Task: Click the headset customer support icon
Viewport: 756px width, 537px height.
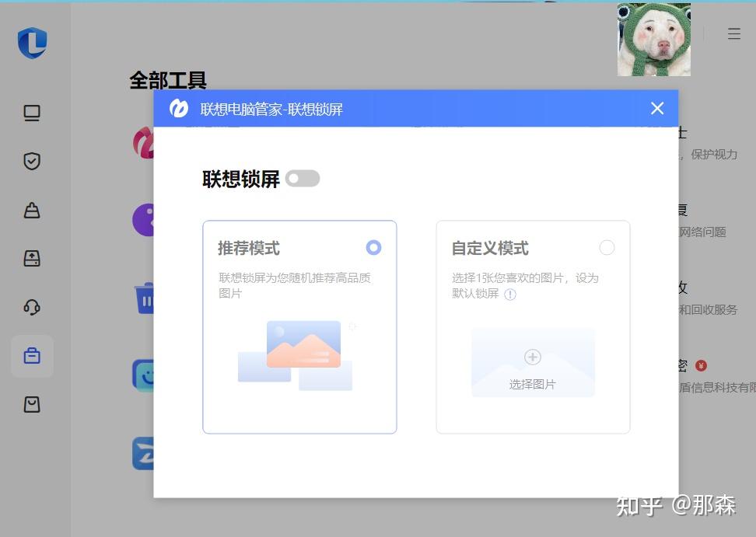Action: 32,307
